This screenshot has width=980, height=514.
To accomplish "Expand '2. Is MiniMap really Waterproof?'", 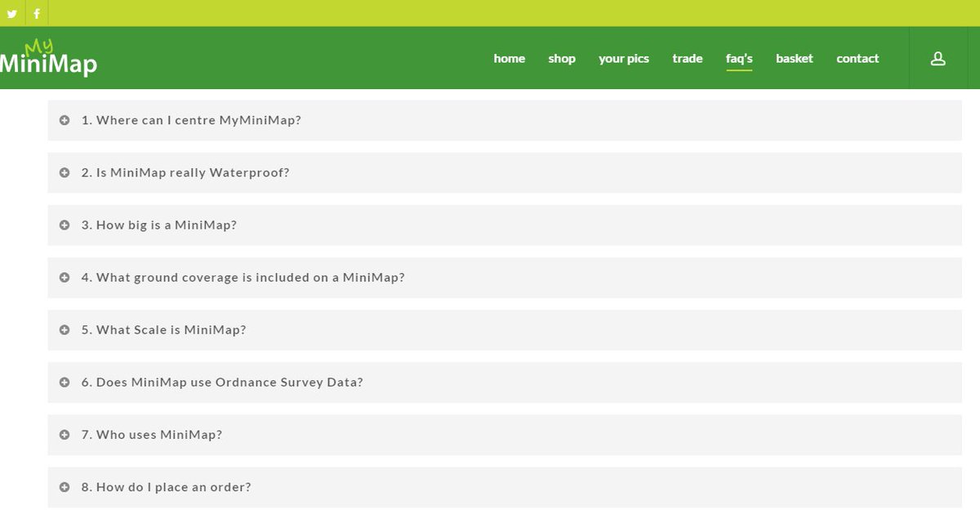I will (505, 172).
